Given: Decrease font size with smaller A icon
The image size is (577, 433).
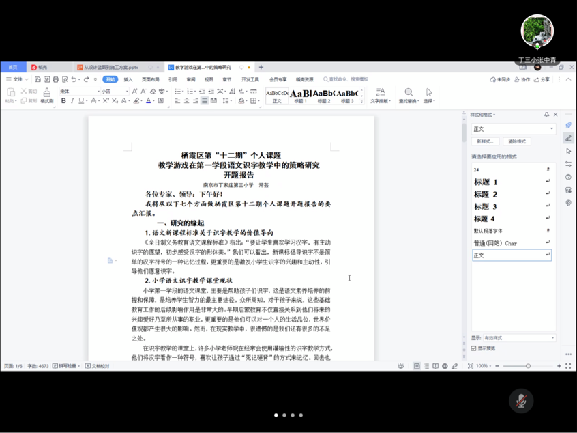Looking at the screenshot, I should [x=143, y=91].
